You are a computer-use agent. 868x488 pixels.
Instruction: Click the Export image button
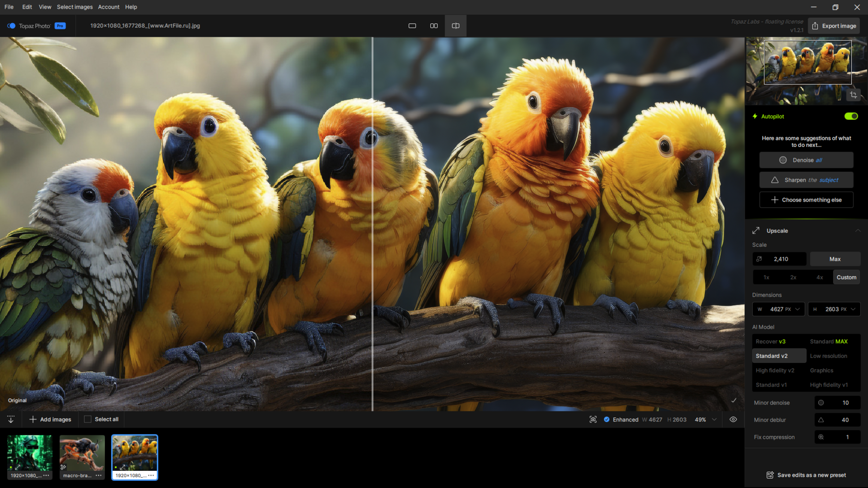[834, 26]
